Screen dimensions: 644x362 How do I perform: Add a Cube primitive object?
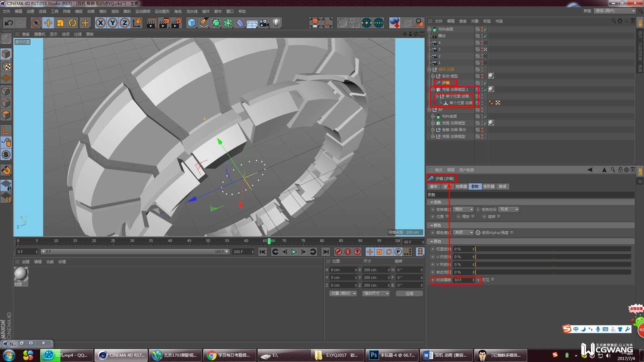[x=192, y=23]
